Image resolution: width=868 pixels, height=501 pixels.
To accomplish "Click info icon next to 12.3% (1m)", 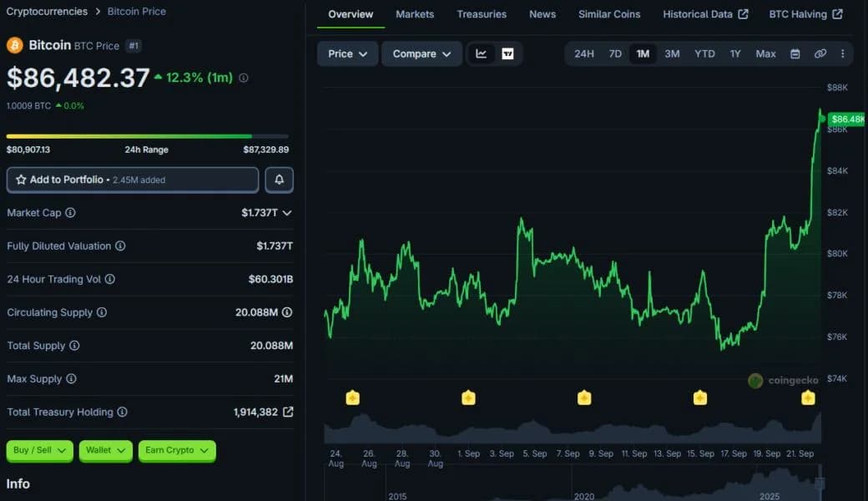I will pos(244,78).
